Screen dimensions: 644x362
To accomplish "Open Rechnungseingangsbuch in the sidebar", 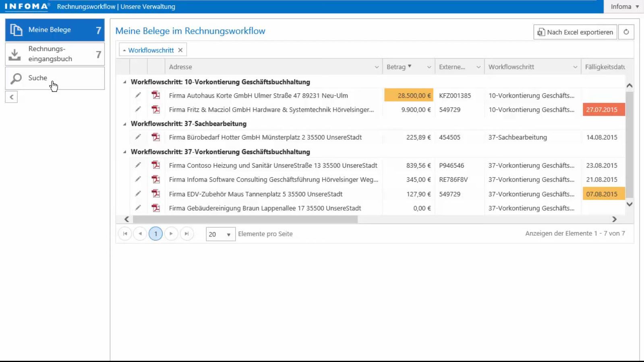I will point(55,54).
